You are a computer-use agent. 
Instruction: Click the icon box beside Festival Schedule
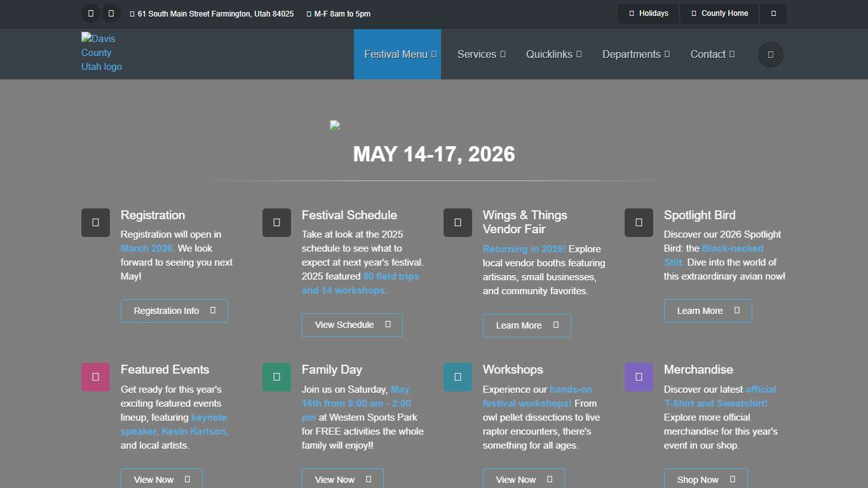[x=276, y=222]
